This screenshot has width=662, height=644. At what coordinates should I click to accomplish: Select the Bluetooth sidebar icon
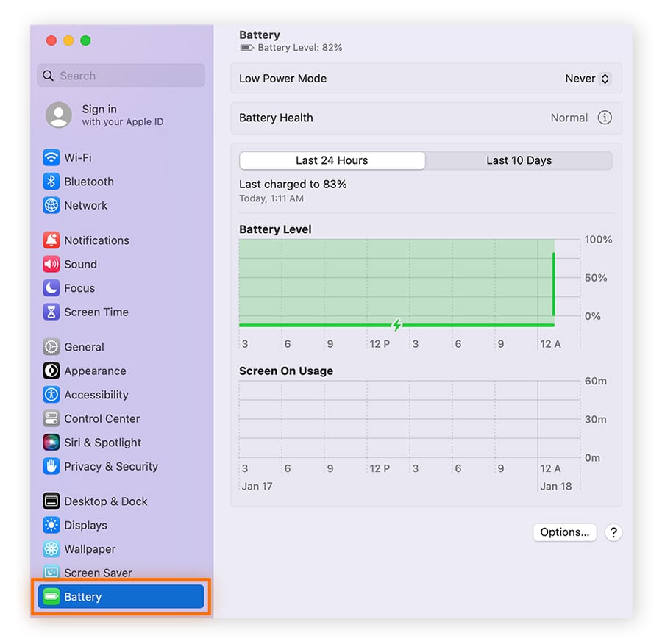(x=51, y=182)
